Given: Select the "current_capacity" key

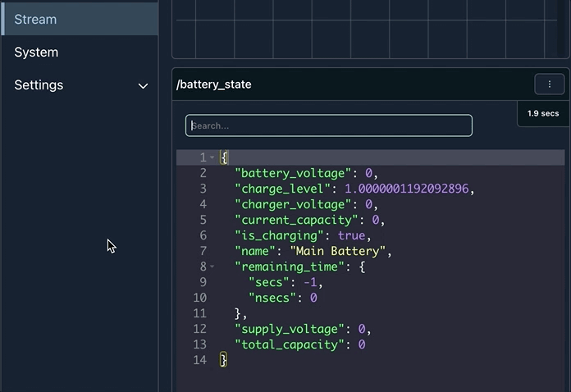Looking at the screenshot, I should click(296, 221).
